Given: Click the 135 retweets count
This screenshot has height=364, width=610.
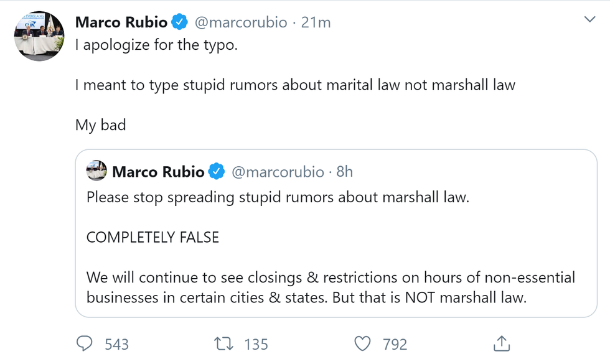Looking at the screenshot, I should tap(256, 344).
